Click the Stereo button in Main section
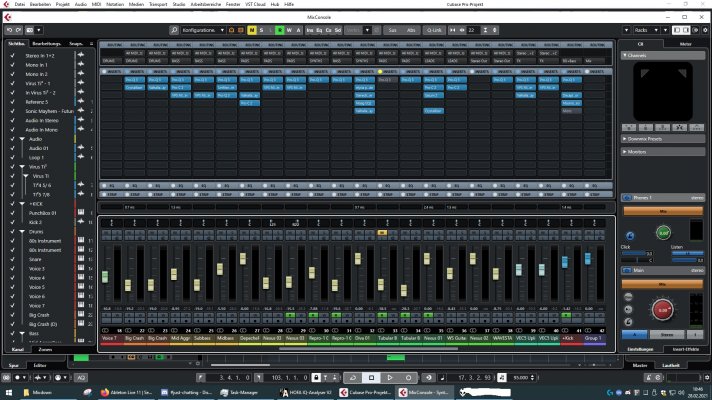Image resolution: width=712 pixels, height=400 pixels. [667, 335]
